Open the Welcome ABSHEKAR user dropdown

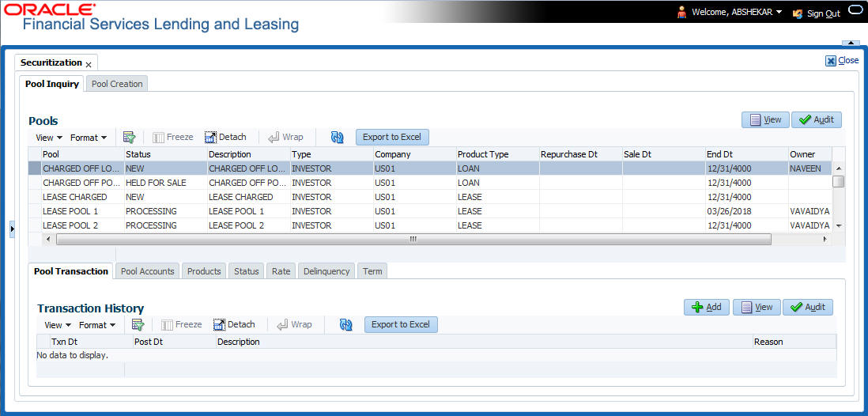[x=737, y=12]
